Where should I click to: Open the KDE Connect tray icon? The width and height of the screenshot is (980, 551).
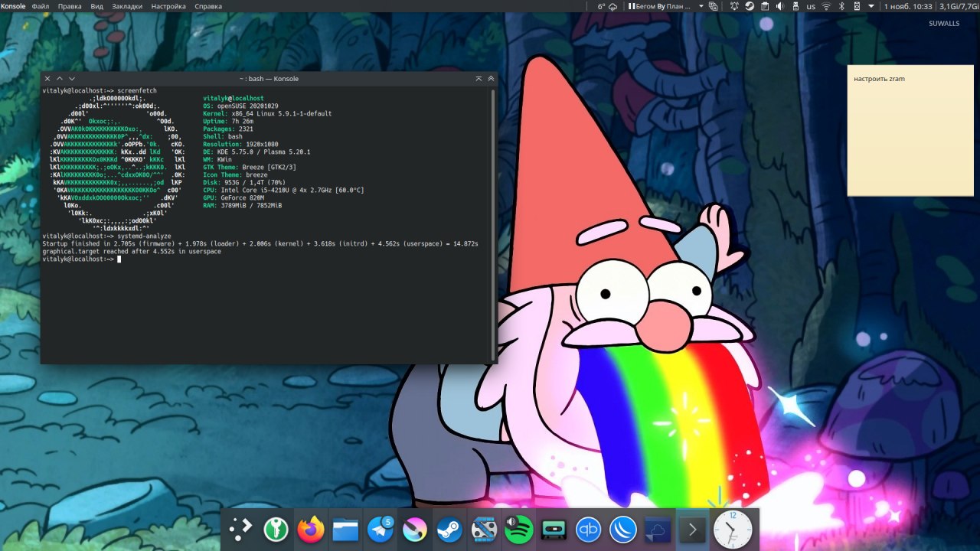click(857, 6)
